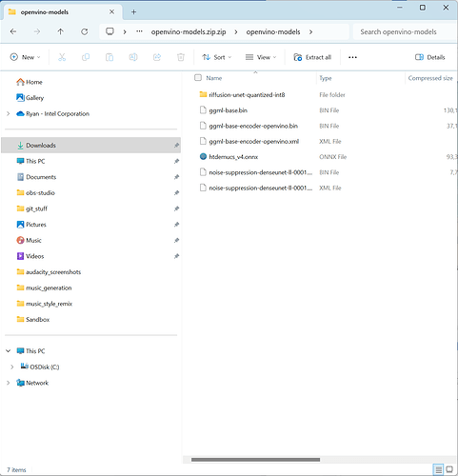
Task: Open a new tab with plus button
Action: tap(133, 12)
